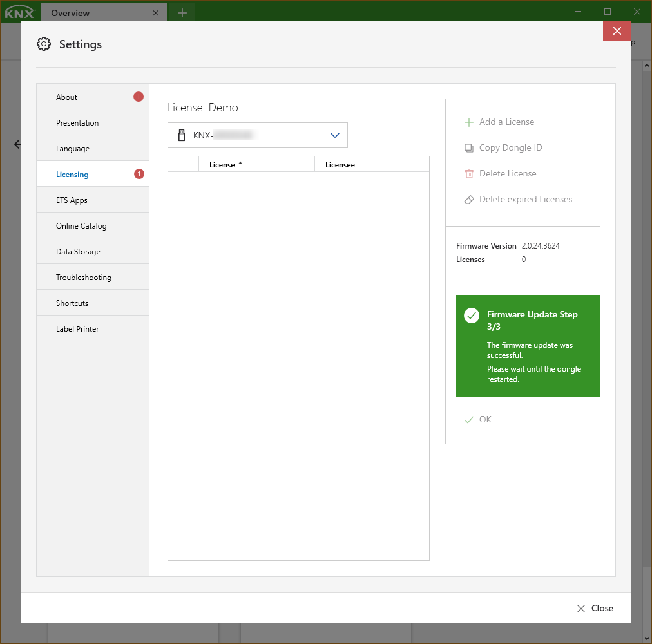This screenshot has width=652, height=644.
Task: Show the Shortcuts settings
Action: 93,303
